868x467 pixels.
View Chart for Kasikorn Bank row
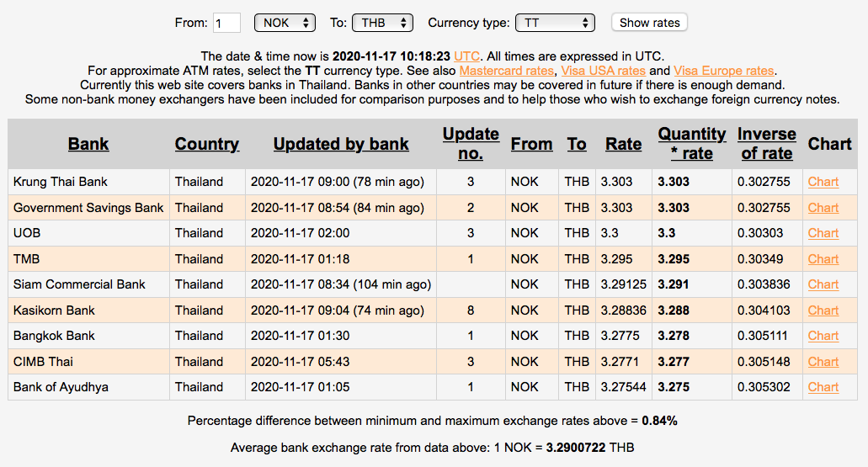coord(823,310)
